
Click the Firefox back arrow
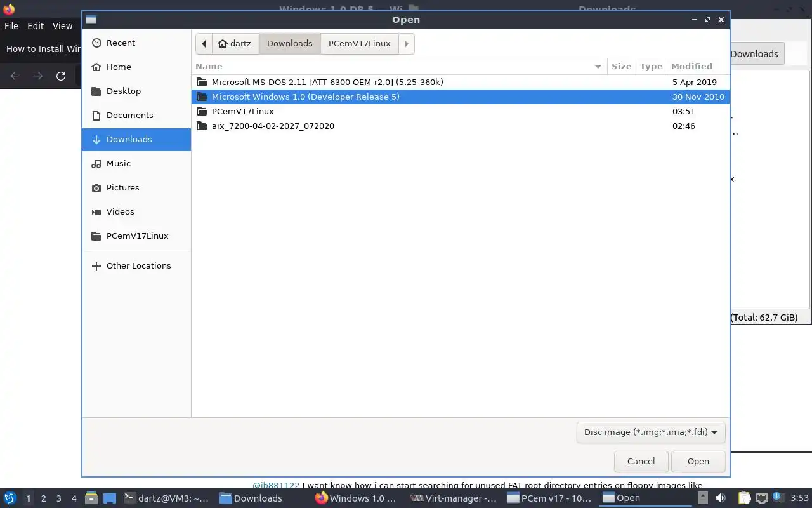[15, 76]
